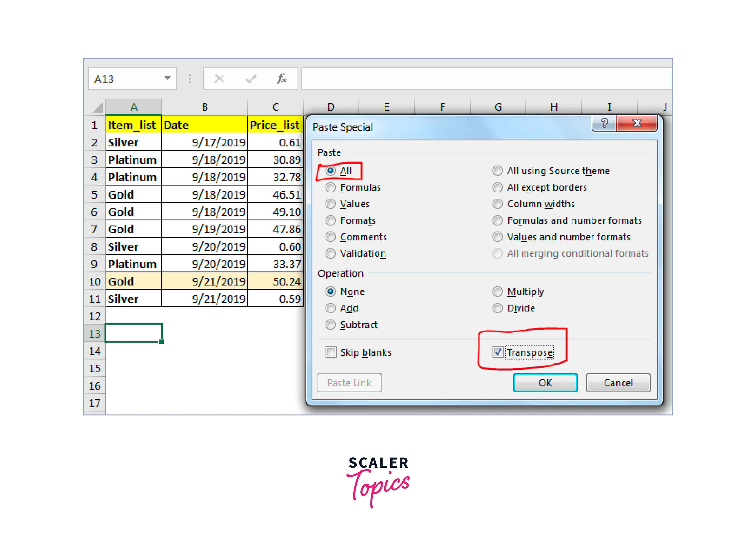Click the yellow Price_list header cell
Viewport: 756px width, 551px height.
point(275,125)
